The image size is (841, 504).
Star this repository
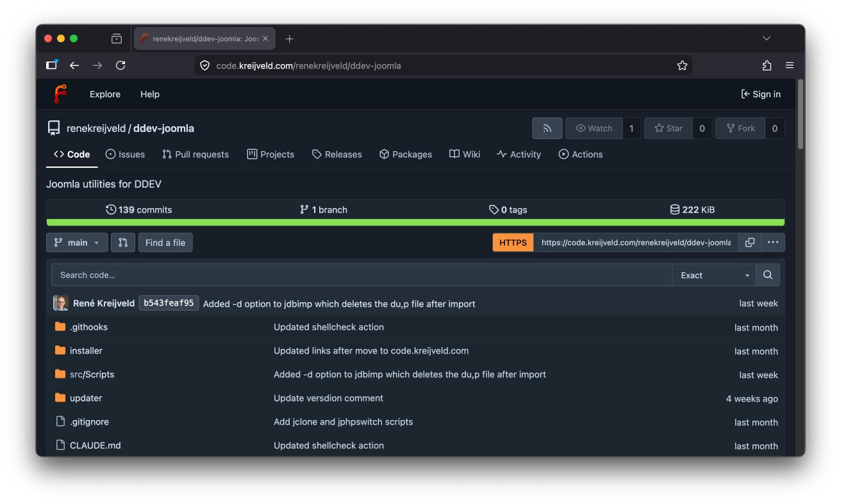pyautogui.click(x=669, y=128)
